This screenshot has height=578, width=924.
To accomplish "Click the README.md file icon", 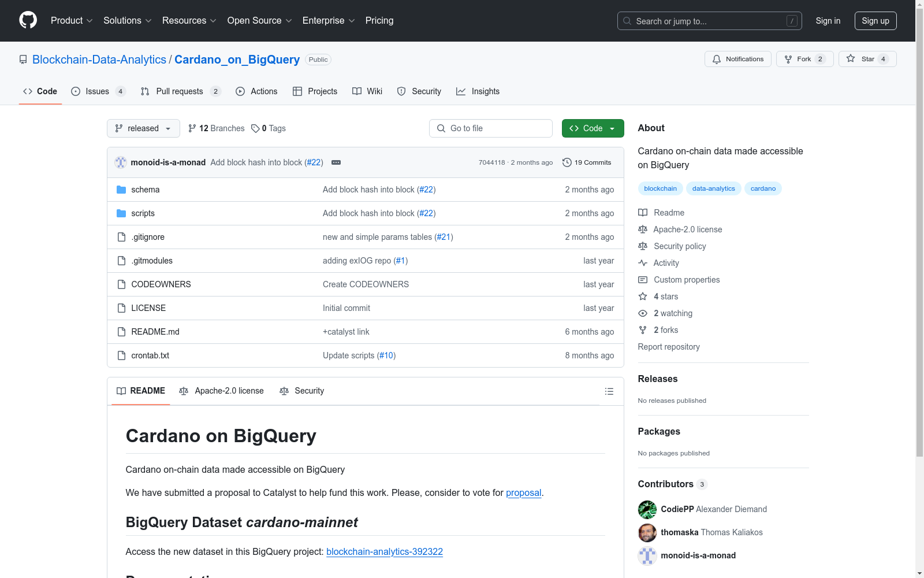I will coord(121,332).
